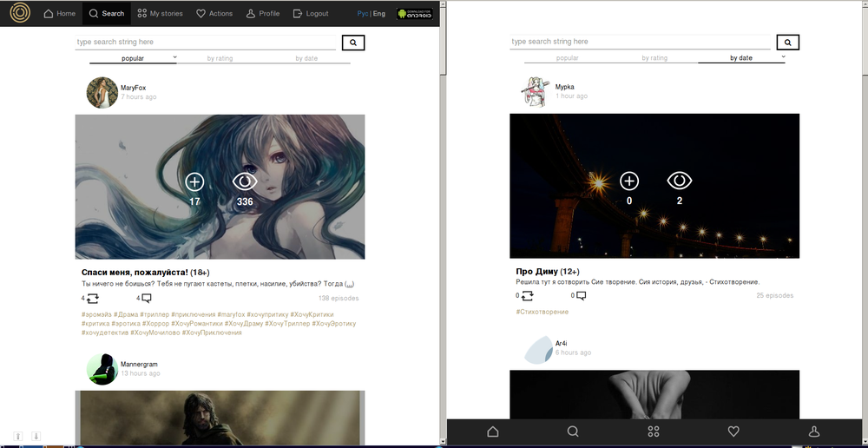
Task: Click repost icon on MaryFox story
Action: [x=93, y=299]
